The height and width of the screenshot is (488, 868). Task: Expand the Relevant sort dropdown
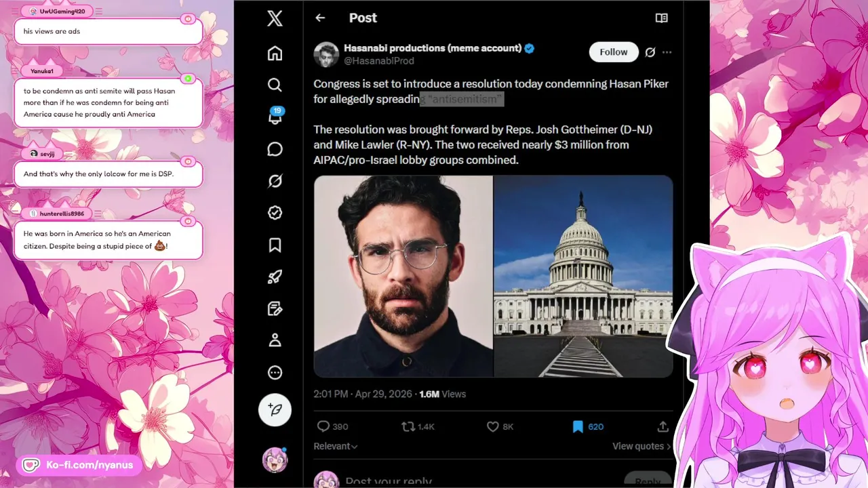pos(335,446)
